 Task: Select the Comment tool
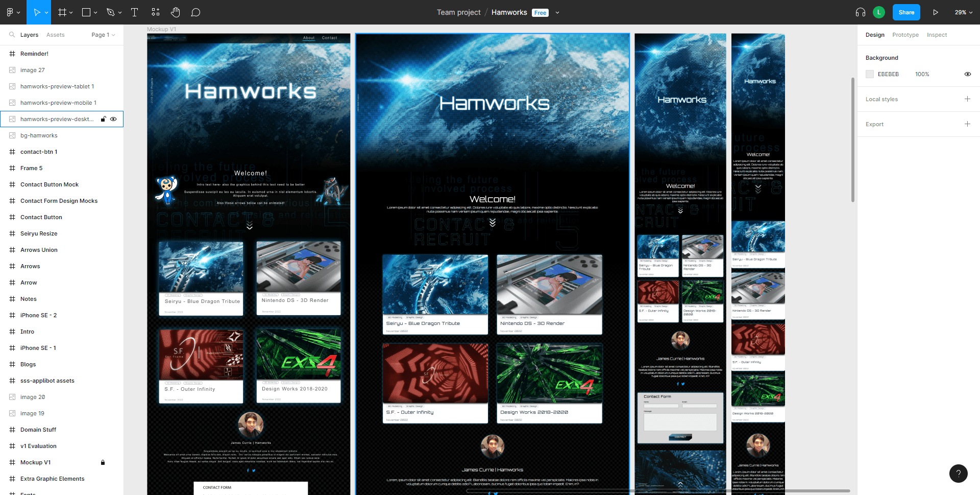195,12
